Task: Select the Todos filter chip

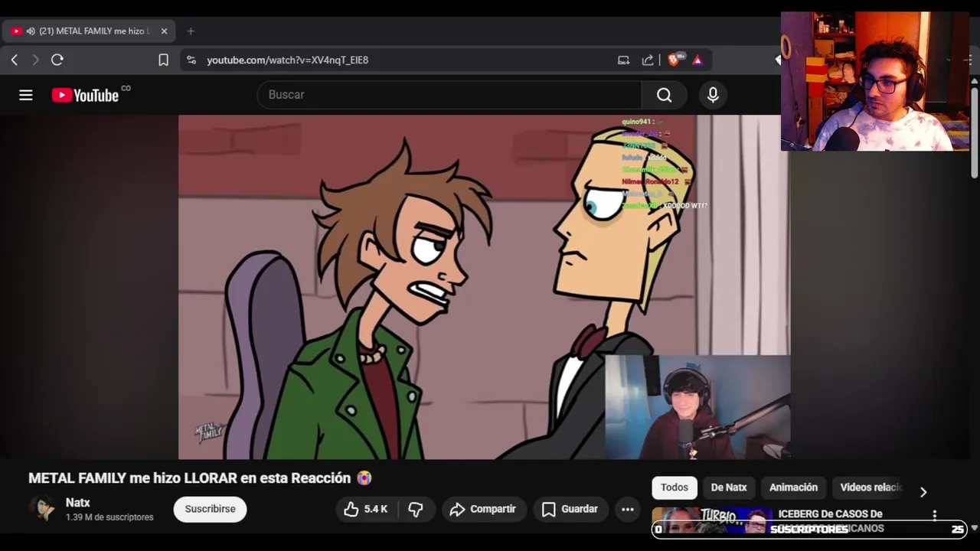Action: tap(675, 487)
